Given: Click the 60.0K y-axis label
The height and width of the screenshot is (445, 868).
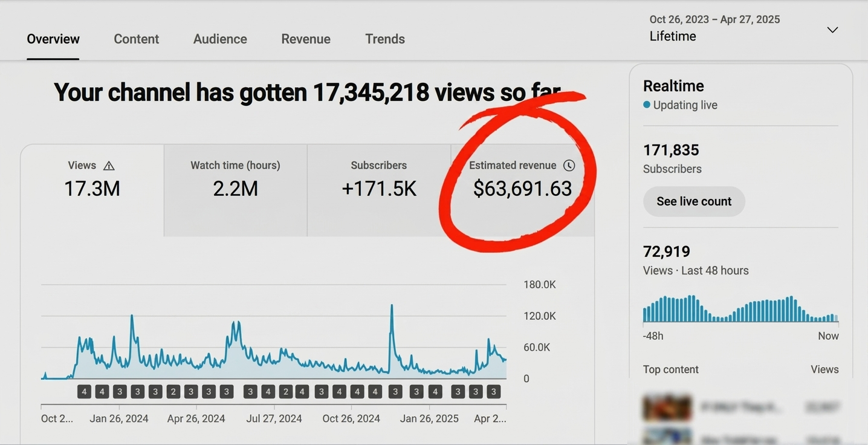Looking at the screenshot, I should click(537, 348).
